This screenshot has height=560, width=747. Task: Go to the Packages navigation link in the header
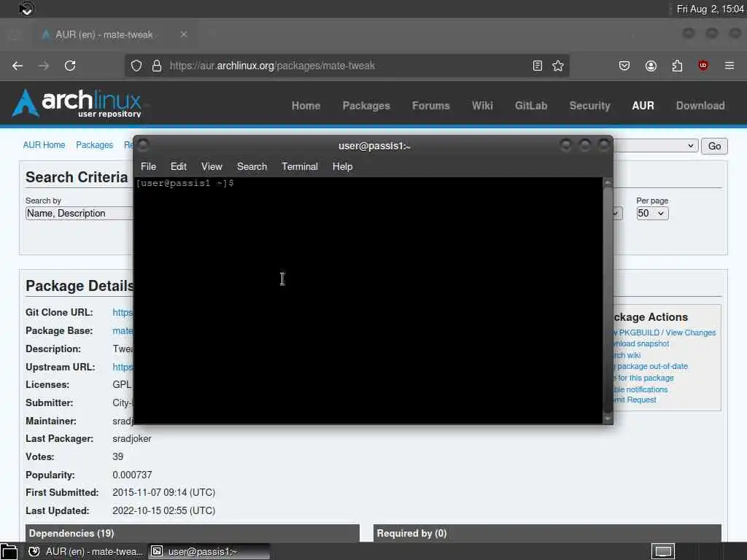pos(366,106)
